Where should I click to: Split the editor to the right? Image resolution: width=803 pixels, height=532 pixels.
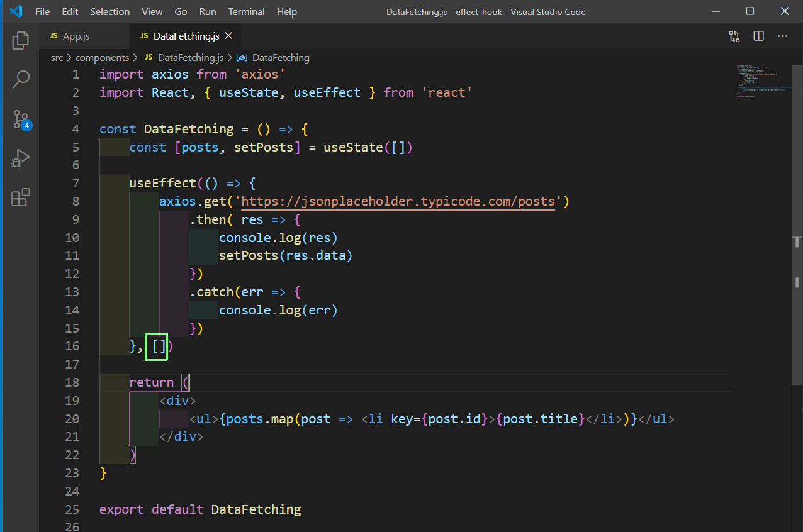coord(758,36)
